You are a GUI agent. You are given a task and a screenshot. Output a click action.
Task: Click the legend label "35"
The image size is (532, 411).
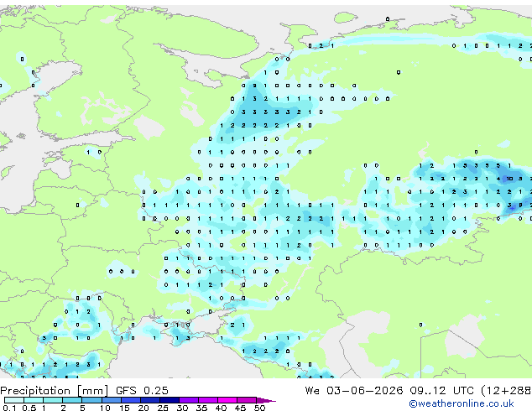pyautogui.click(x=201, y=408)
